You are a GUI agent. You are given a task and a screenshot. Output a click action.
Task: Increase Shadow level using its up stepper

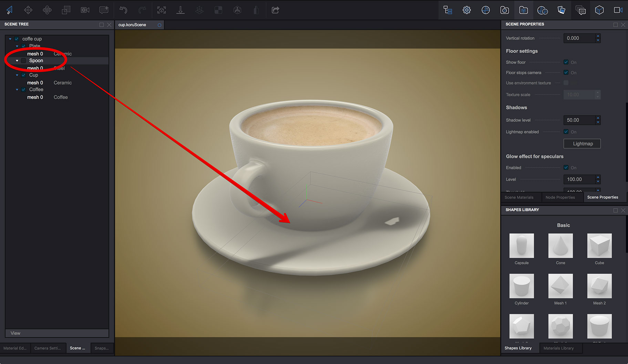pyautogui.click(x=598, y=118)
